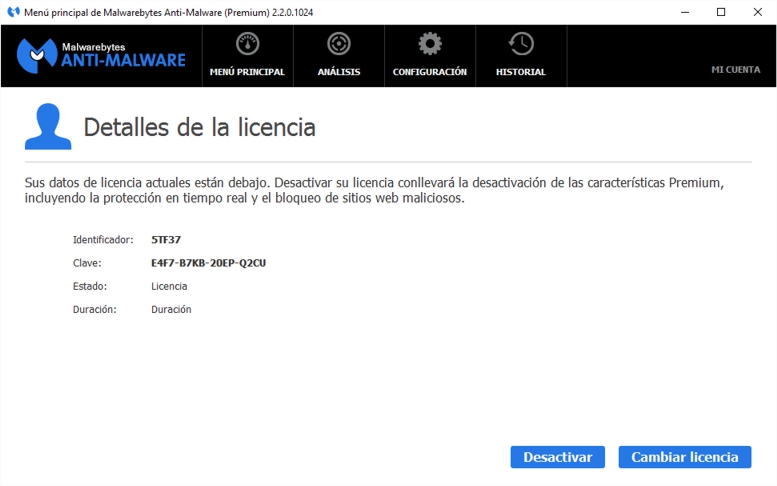The height and width of the screenshot is (486, 777).
Task: Click the Estado value Licencia
Action: click(169, 286)
